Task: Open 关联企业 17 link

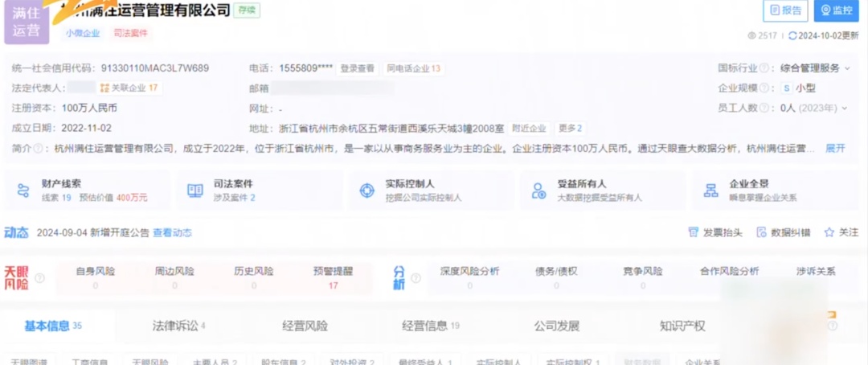Action: (x=129, y=88)
